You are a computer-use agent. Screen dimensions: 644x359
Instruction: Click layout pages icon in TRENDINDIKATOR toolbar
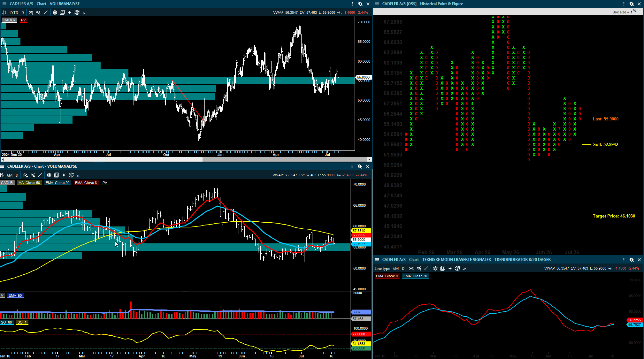tap(443, 269)
